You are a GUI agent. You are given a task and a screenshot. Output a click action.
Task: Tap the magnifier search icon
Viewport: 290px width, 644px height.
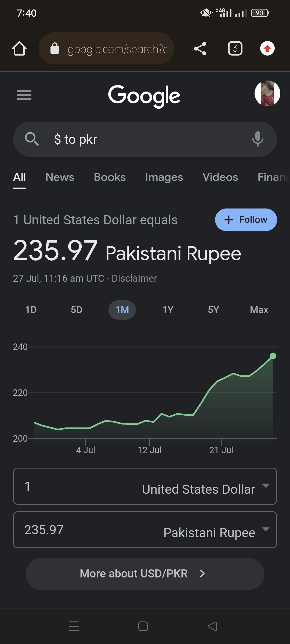point(32,139)
